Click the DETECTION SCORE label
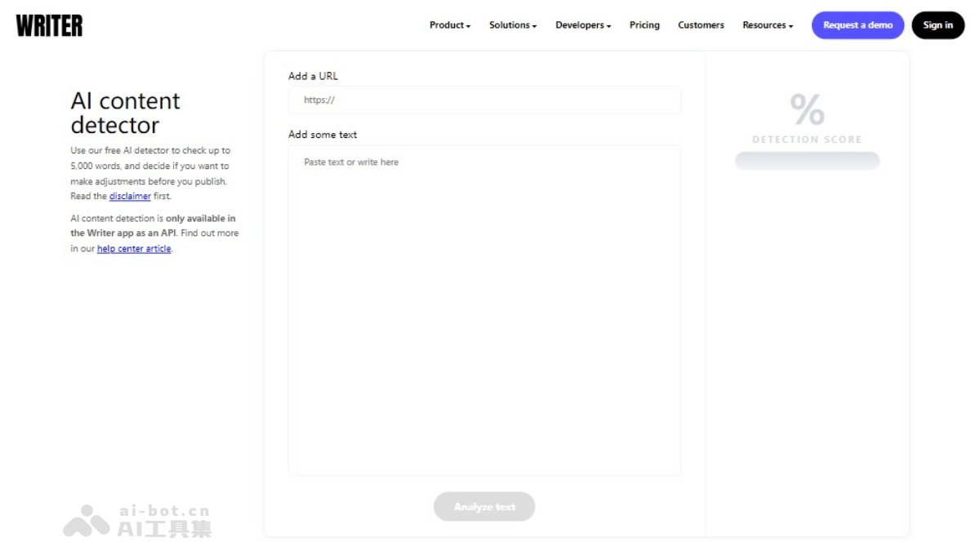This screenshot has width=980, height=551. pos(807,139)
